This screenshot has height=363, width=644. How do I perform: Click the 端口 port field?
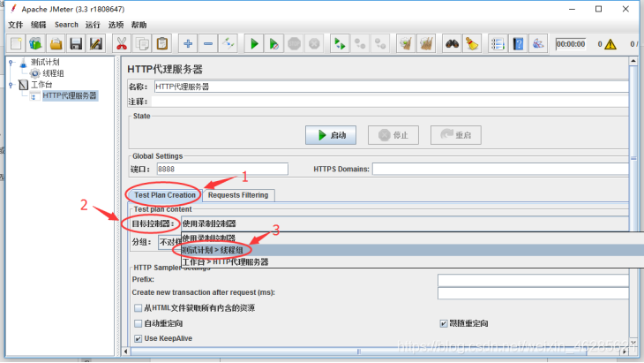pos(222,169)
